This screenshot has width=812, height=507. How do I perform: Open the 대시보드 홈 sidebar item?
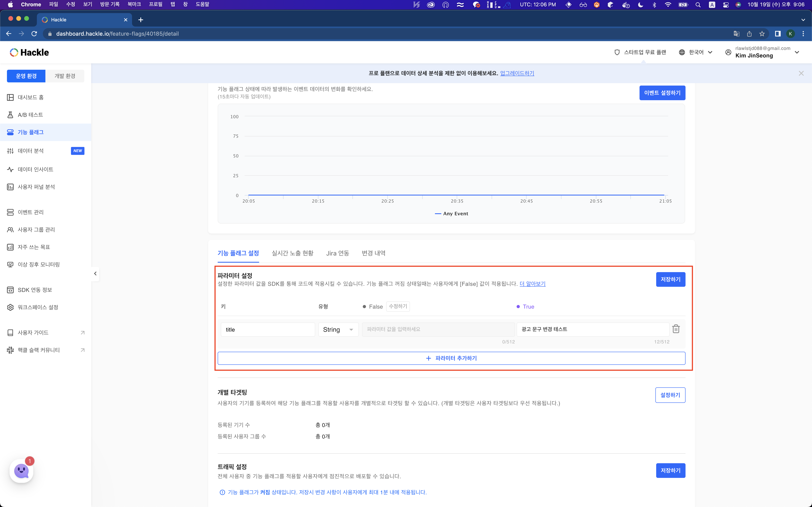tap(31, 97)
